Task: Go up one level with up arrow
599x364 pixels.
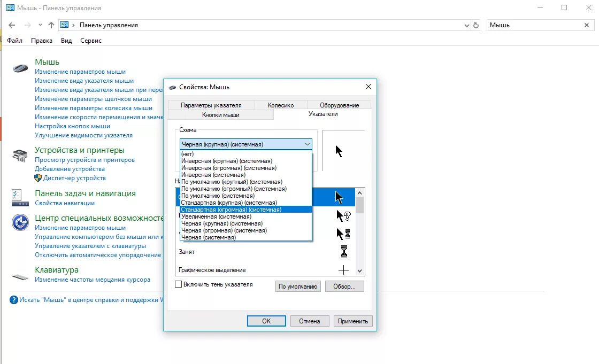Action: [x=51, y=25]
